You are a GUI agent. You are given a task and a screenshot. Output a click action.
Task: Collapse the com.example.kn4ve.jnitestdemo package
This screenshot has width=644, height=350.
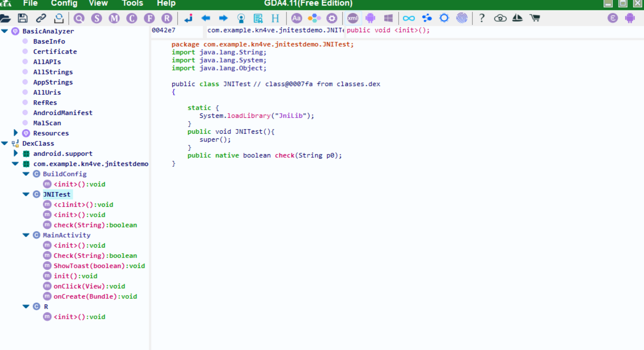(x=15, y=164)
